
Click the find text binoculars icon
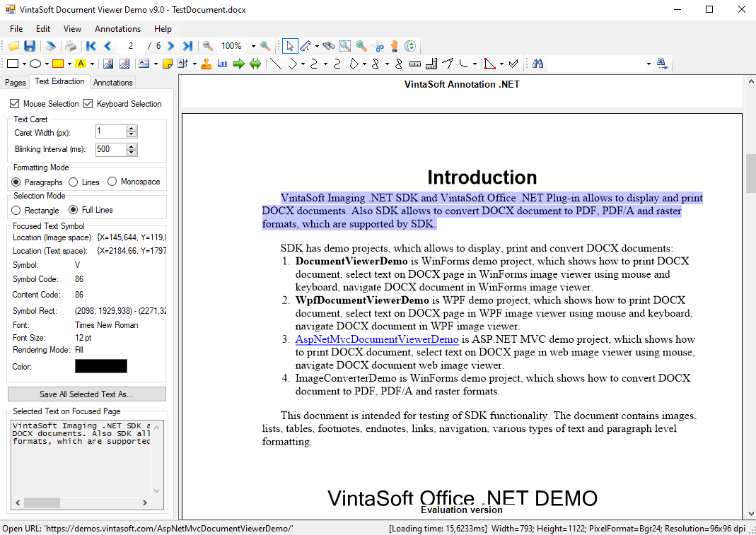point(538,64)
